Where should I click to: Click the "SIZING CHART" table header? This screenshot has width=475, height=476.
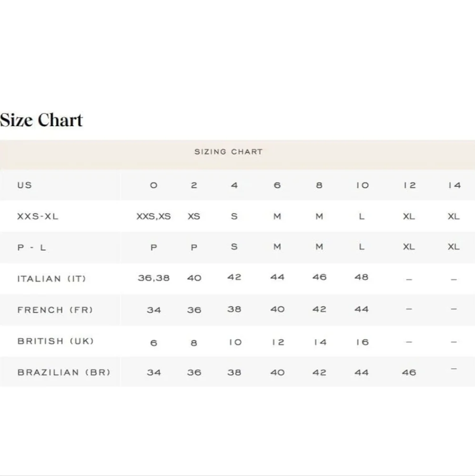[229, 152]
